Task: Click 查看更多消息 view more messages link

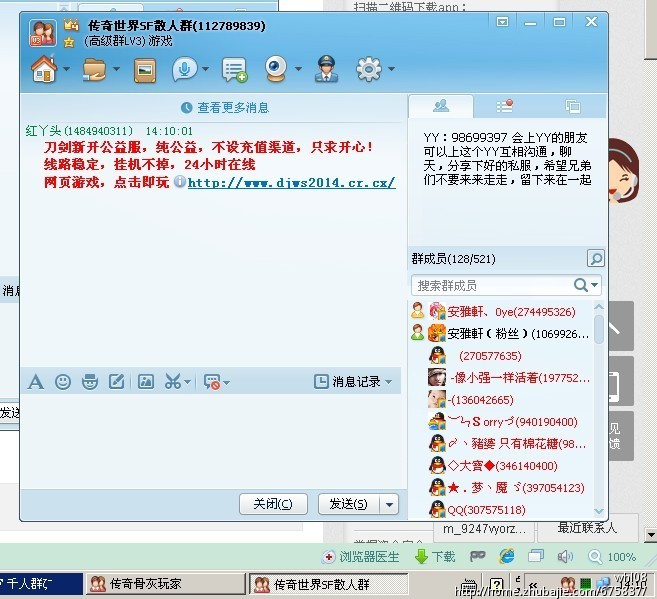Action: (233, 108)
